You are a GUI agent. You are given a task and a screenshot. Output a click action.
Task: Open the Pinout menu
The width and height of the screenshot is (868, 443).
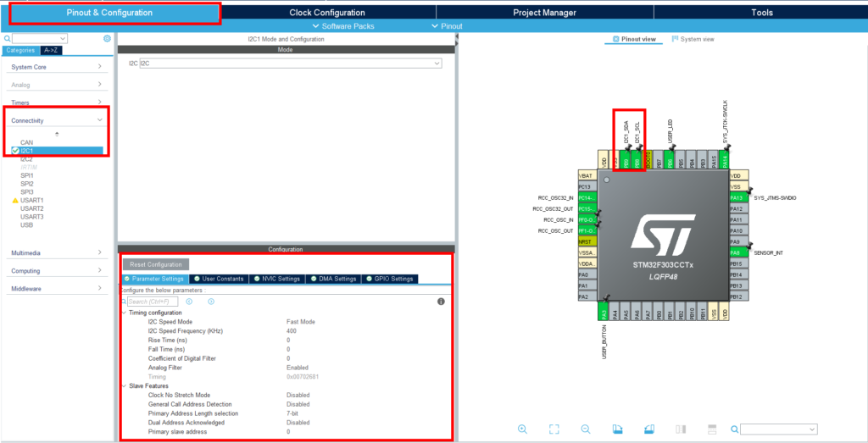(x=446, y=26)
